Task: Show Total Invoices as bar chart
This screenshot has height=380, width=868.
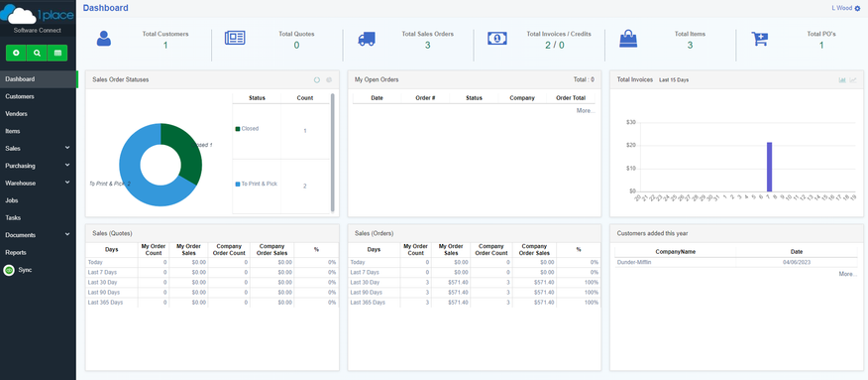Action: coord(842,79)
